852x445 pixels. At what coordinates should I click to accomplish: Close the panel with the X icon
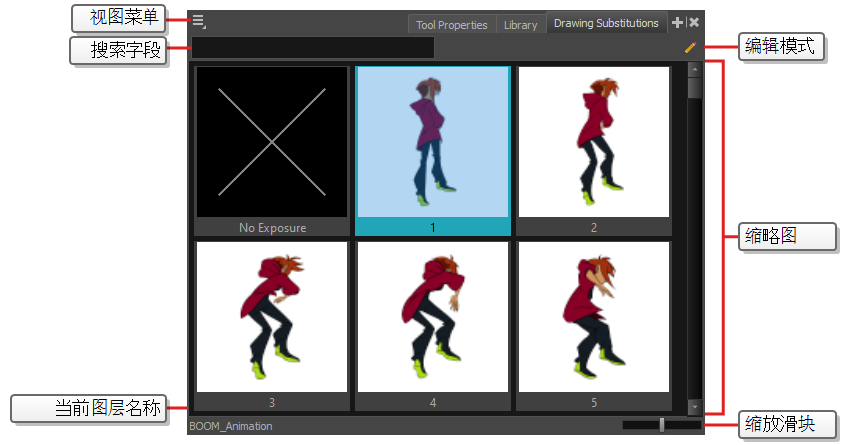click(694, 22)
